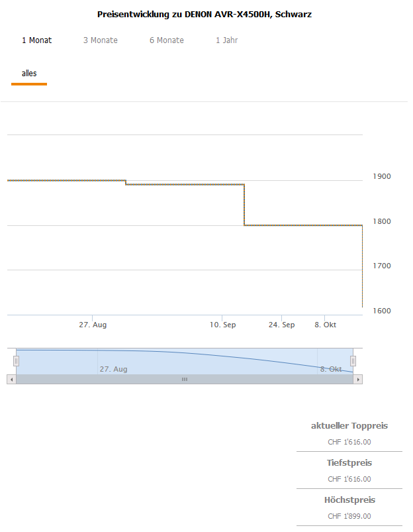The width and height of the screenshot is (413, 532).
Task: Click the 8. Okt label in navigator
Action: point(331,369)
